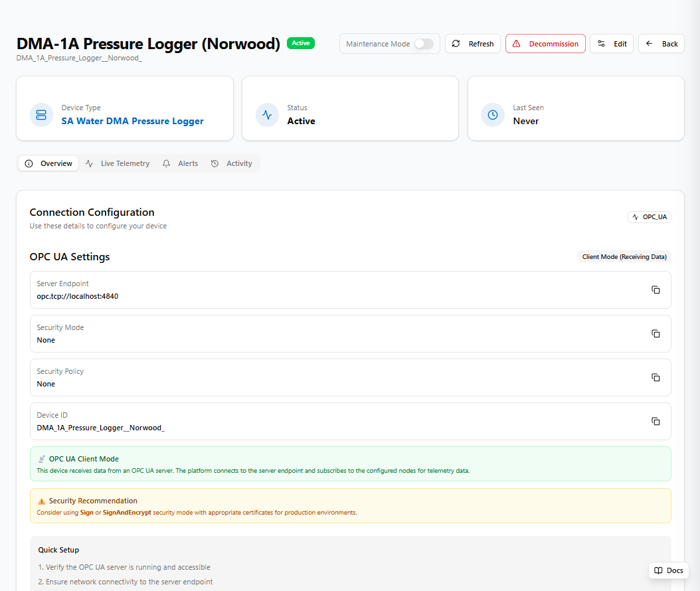Click the OPC_UA protocol badge
This screenshot has height=591, width=700.
pyautogui.click(x=650, y=217)
